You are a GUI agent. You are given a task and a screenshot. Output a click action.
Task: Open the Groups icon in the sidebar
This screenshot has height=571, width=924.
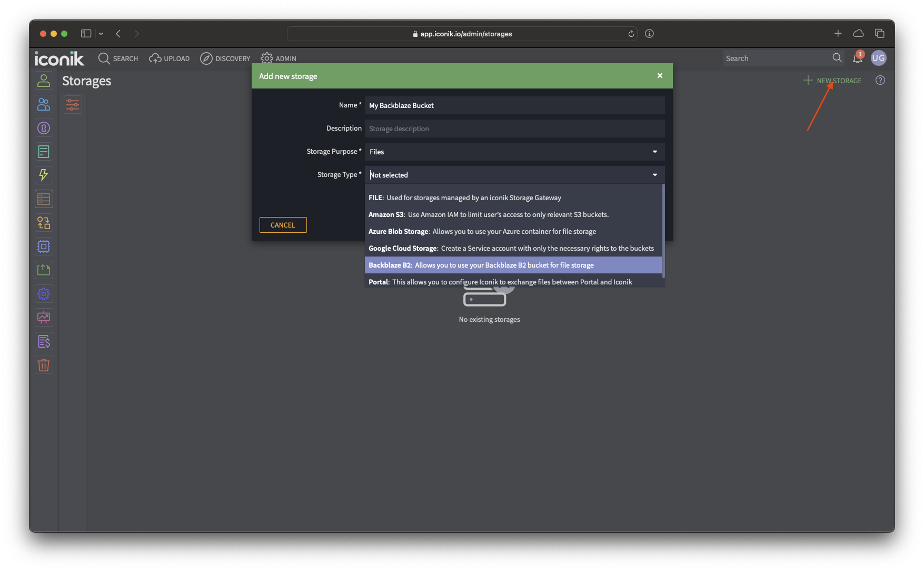click(44, 104)
